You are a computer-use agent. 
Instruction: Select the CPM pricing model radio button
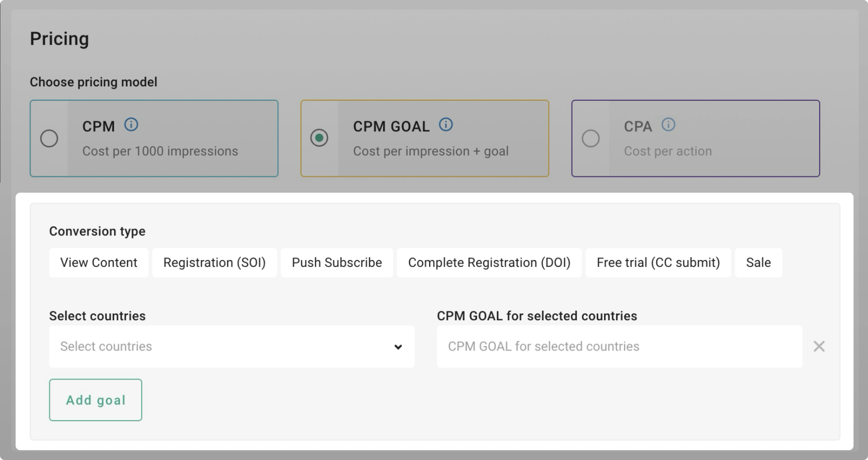point(49,138)
